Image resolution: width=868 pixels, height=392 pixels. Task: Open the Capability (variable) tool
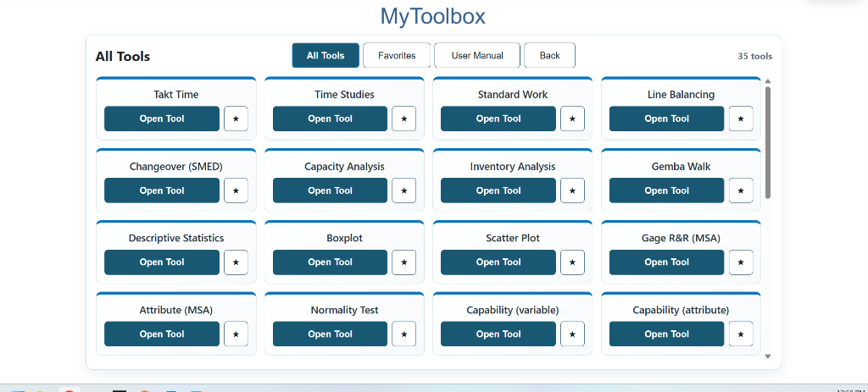tap(498, 334)
